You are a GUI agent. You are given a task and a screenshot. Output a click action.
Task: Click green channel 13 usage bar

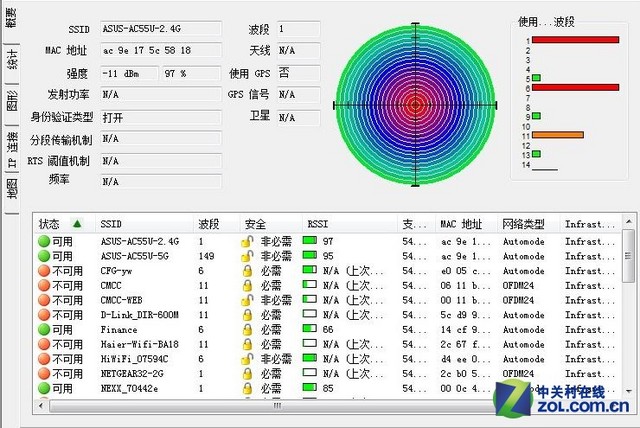[536, 154]
